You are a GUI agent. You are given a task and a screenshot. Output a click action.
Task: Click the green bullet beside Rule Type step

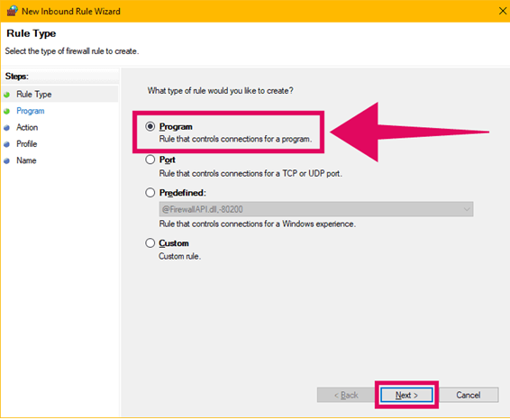coord(7,95)
